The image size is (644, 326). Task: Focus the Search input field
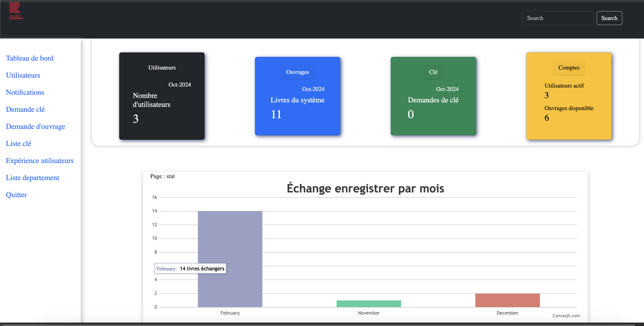click(x=557, y=18)
